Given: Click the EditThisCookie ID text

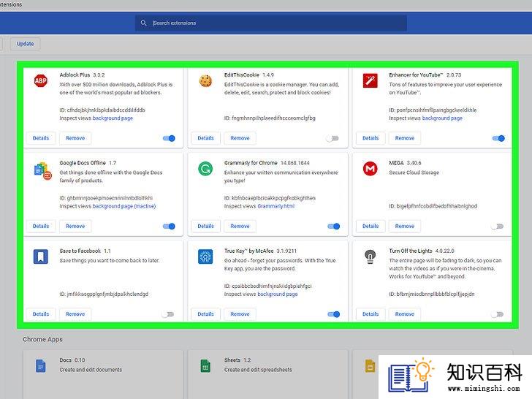Looking at the screenshot, I should pos(270,118).
